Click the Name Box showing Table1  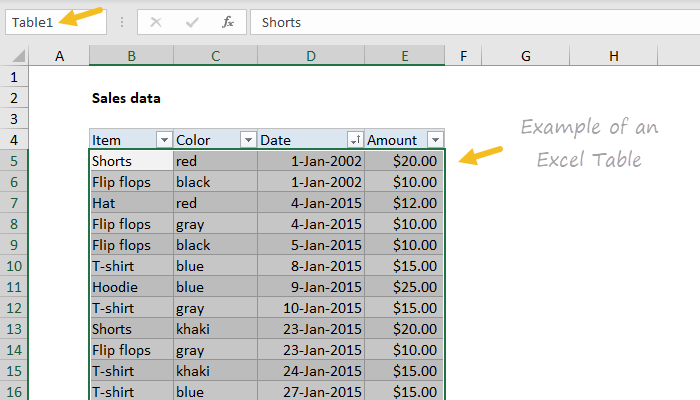(x=45, y=22)
